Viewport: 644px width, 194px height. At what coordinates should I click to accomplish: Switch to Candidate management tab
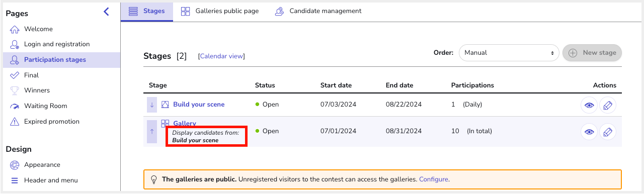318,11
